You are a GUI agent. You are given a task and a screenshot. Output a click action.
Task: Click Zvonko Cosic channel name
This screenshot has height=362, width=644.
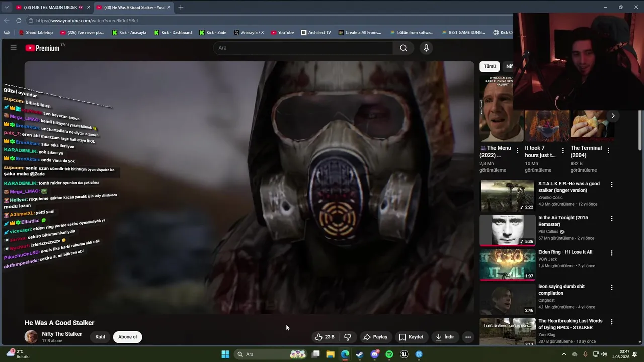click(550, 198)
